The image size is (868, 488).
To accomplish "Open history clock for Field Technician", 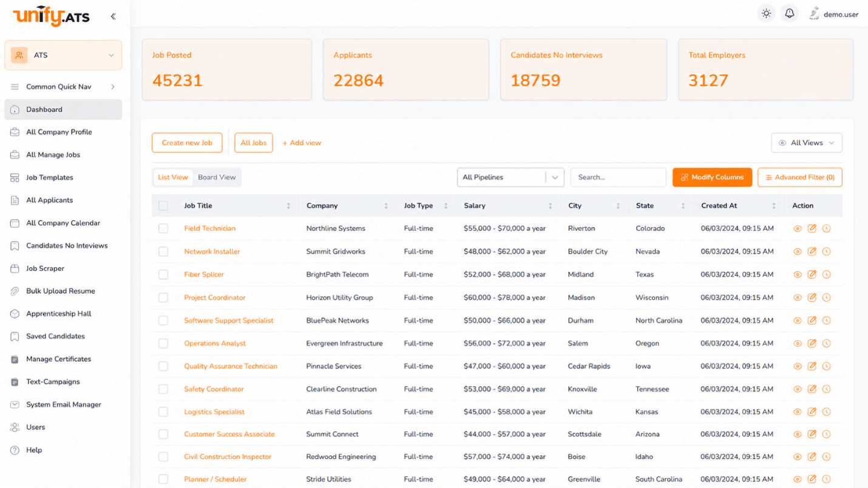I will pyautogui.click(x=827, y=229).
